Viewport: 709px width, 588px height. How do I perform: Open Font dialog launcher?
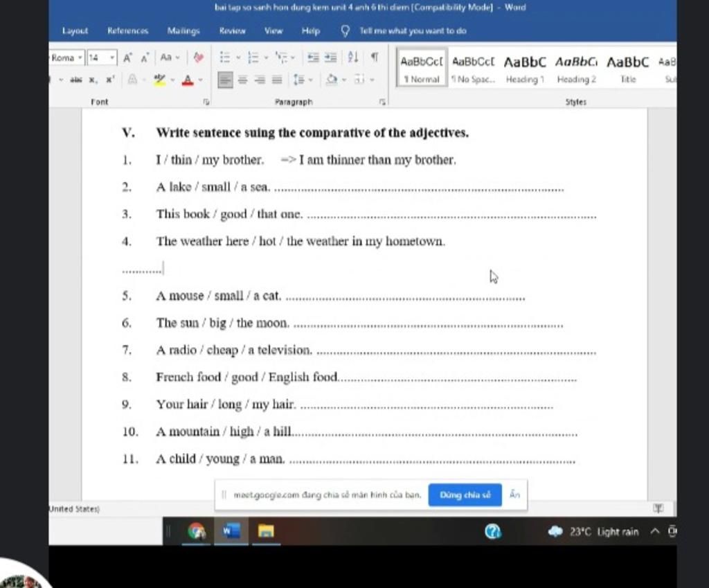pos(206,103)
